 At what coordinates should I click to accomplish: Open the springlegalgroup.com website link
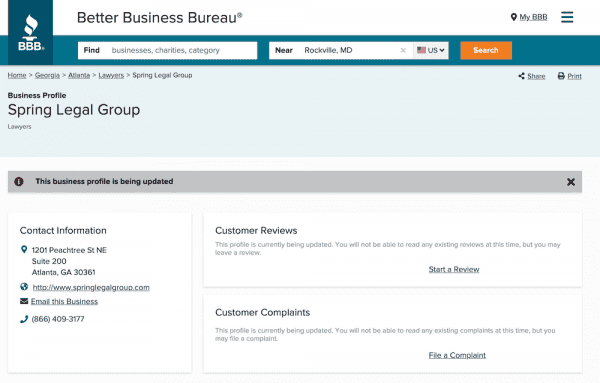point(91,287)
